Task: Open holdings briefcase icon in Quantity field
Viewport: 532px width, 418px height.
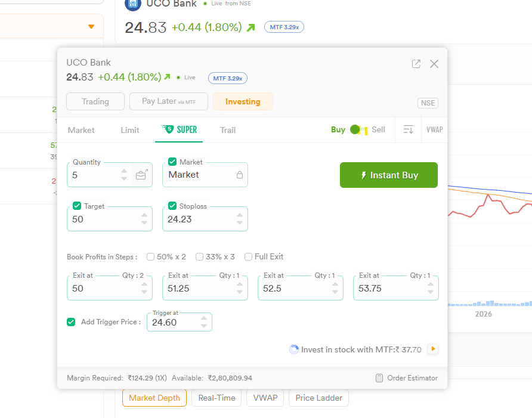Action: (141, 175)
